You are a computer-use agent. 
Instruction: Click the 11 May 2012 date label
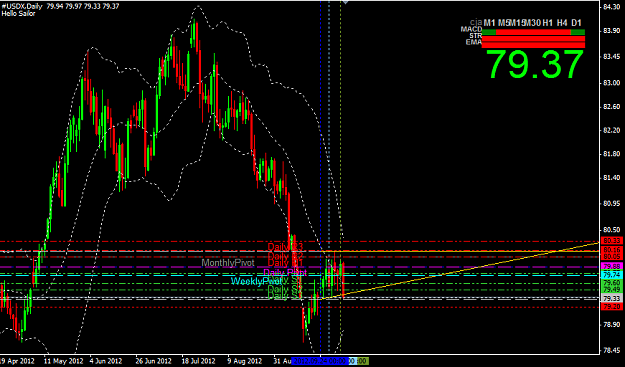[x=63, y=361]
